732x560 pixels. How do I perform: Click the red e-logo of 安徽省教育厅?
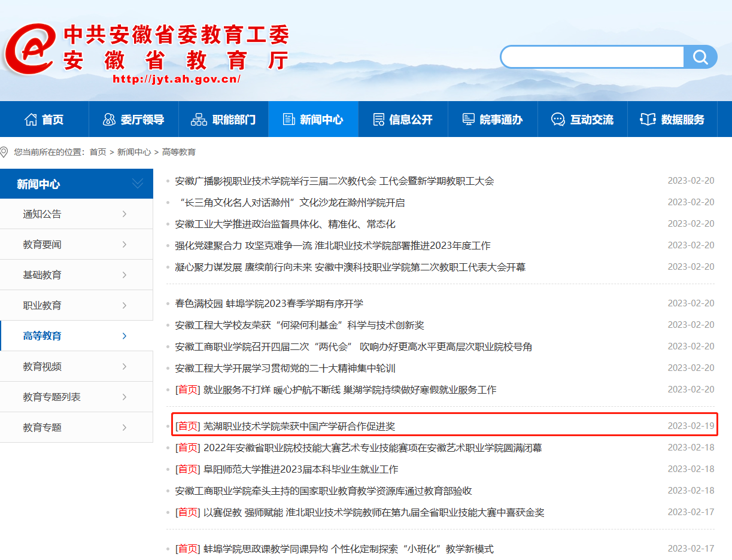(30, 49)
